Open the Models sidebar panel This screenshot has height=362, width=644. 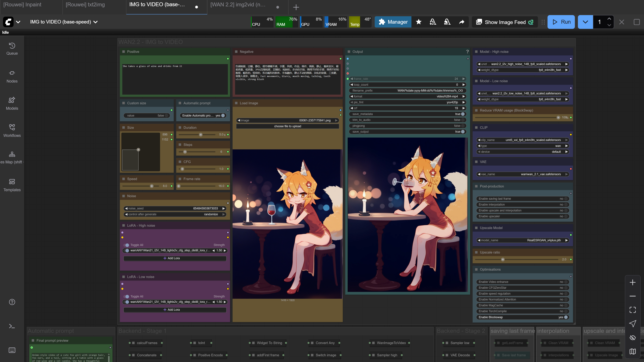12,104
